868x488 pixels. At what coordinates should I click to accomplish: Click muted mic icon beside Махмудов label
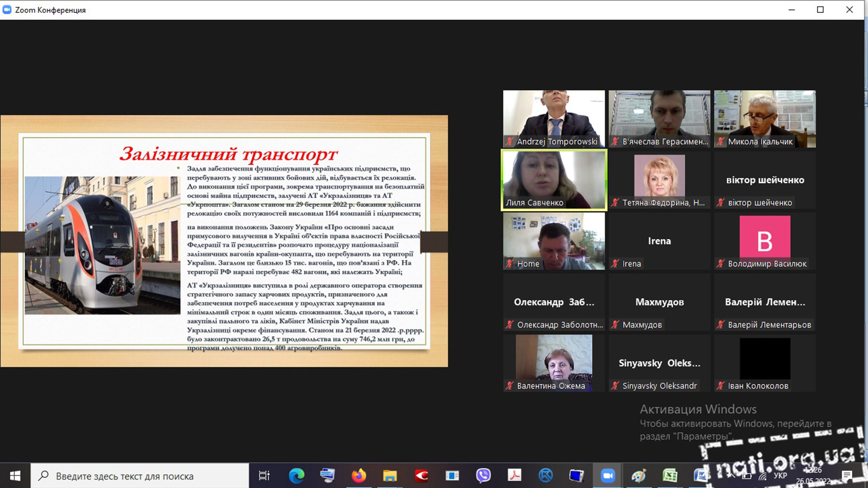(x=615, y=325)
